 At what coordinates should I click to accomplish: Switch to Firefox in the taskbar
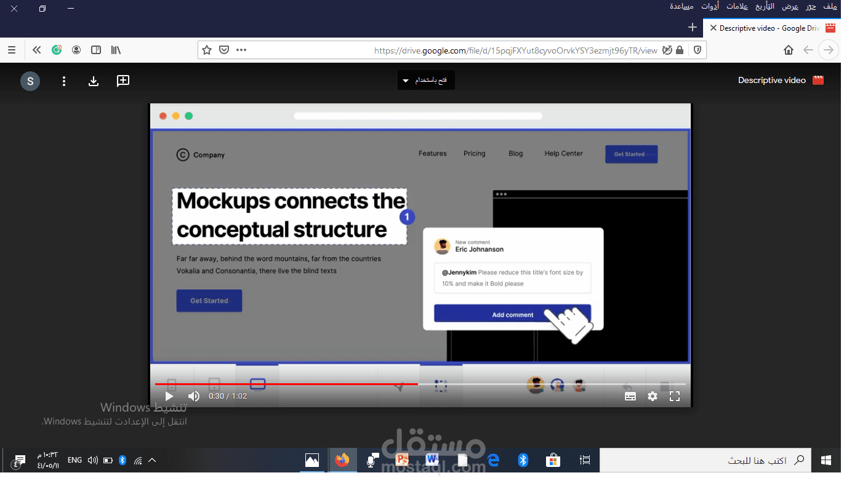[342, 460]
